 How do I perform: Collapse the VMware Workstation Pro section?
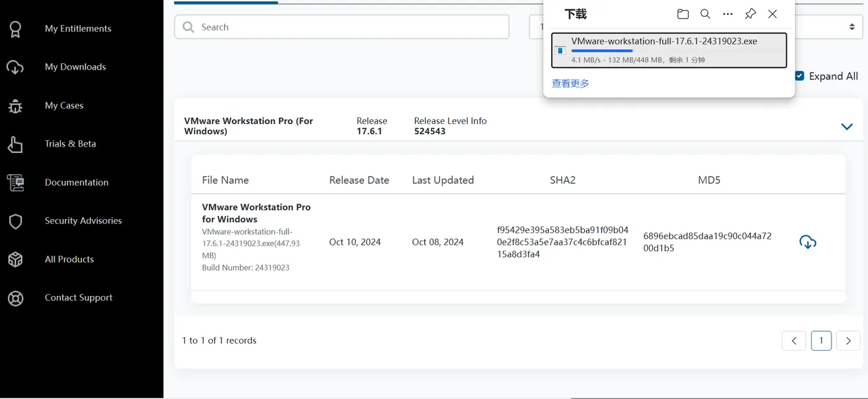coord(846,126)
